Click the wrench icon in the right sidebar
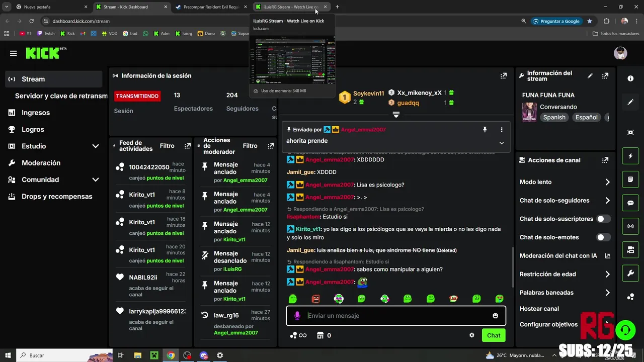 [630, 274]
